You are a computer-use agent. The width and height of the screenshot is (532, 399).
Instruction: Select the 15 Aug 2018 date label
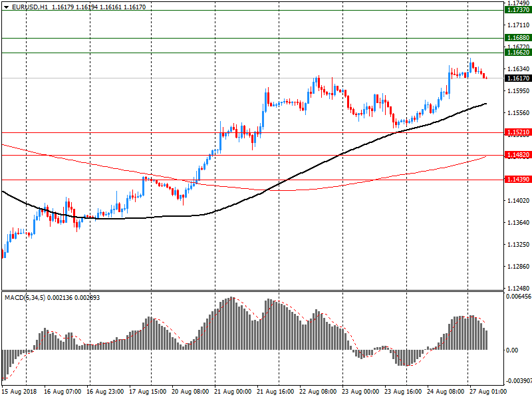click(x=19, y=392)
